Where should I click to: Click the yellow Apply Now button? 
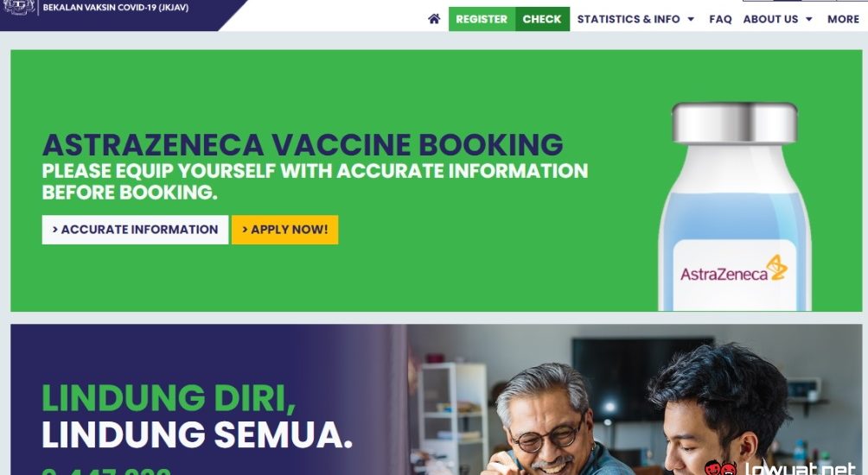(x=284, y=230)
